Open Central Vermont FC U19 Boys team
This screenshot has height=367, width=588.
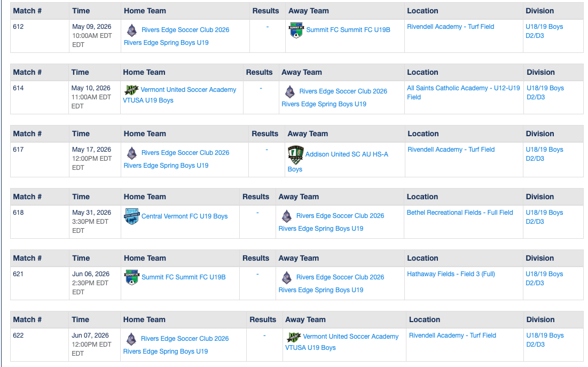pos(184,216)
